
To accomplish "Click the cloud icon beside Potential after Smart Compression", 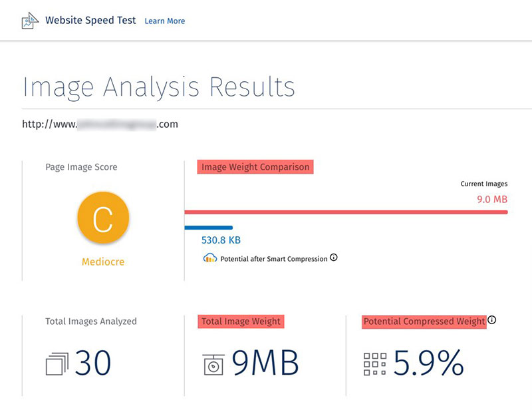I will click(x=210, y=258).
